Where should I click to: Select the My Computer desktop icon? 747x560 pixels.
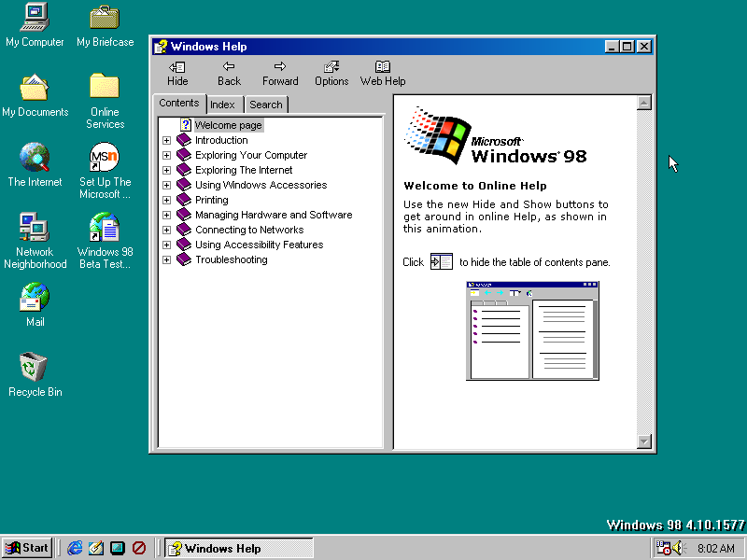tap(35, 25)
